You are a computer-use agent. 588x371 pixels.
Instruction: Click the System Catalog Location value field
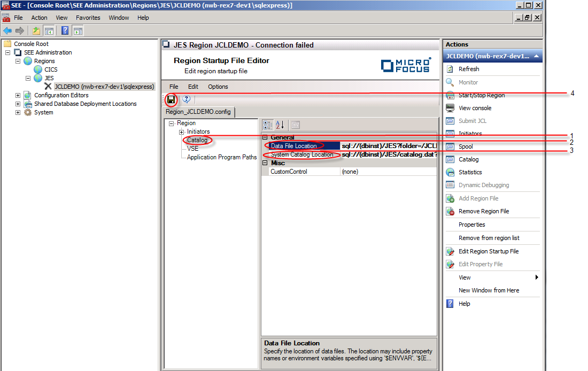coord(389,155)
